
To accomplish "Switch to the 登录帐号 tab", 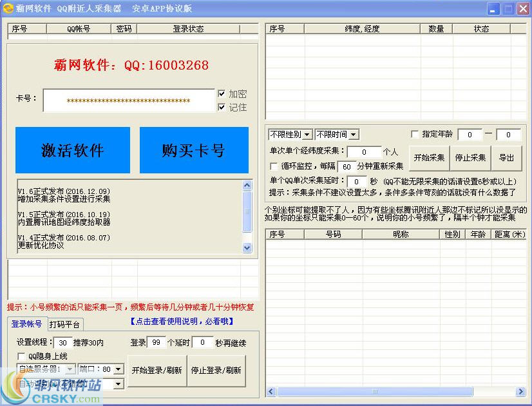I will tap(26, 324).
